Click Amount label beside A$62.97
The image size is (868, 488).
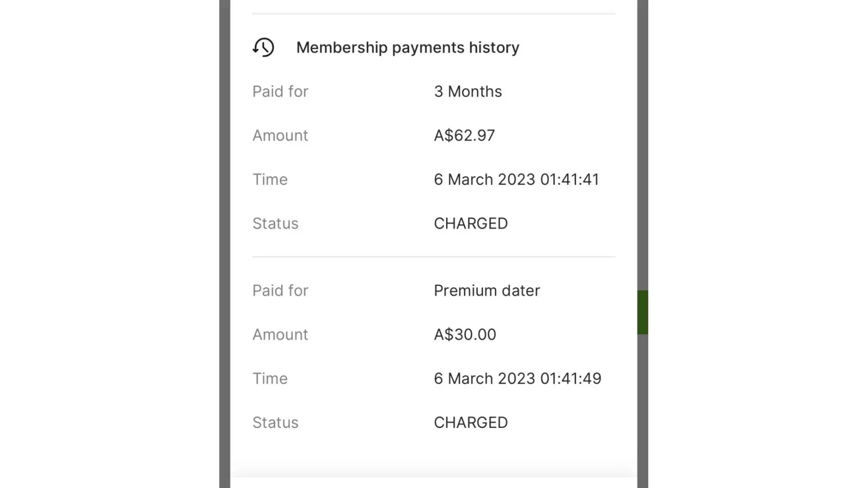[x=280, y=135]
